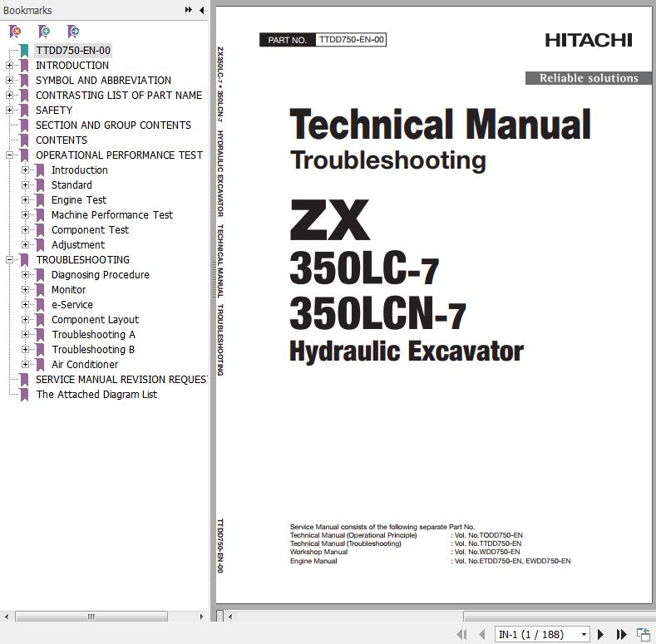
Task: Expand the Monitor bookmark node
Action: (x=25, y=290)
